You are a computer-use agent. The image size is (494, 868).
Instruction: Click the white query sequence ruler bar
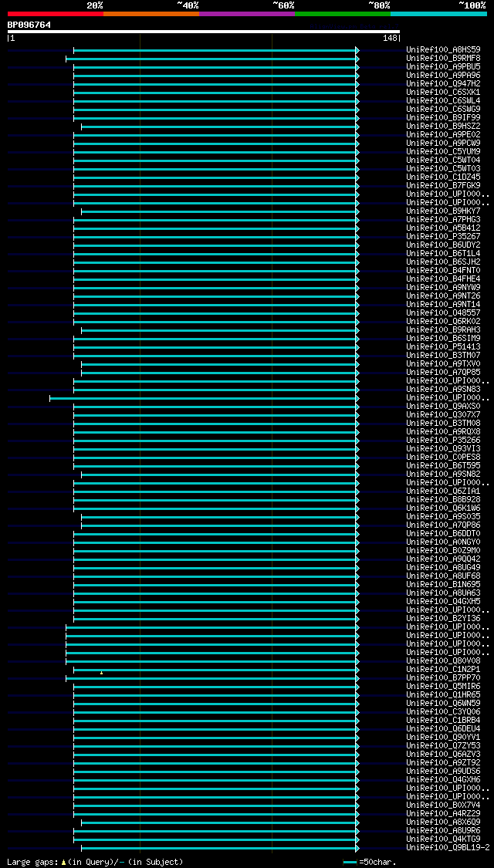click(x=203, y=32)
